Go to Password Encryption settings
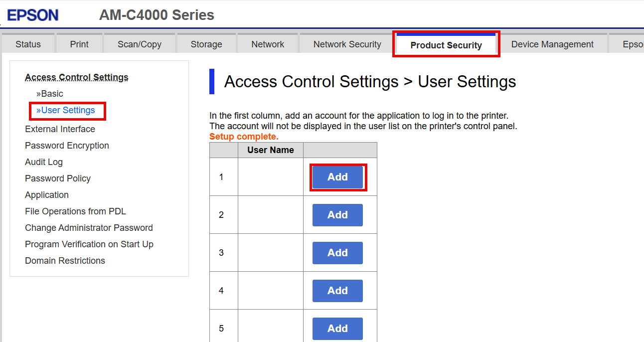This screenshot has width=644, height=342. (x=67, y=146)
